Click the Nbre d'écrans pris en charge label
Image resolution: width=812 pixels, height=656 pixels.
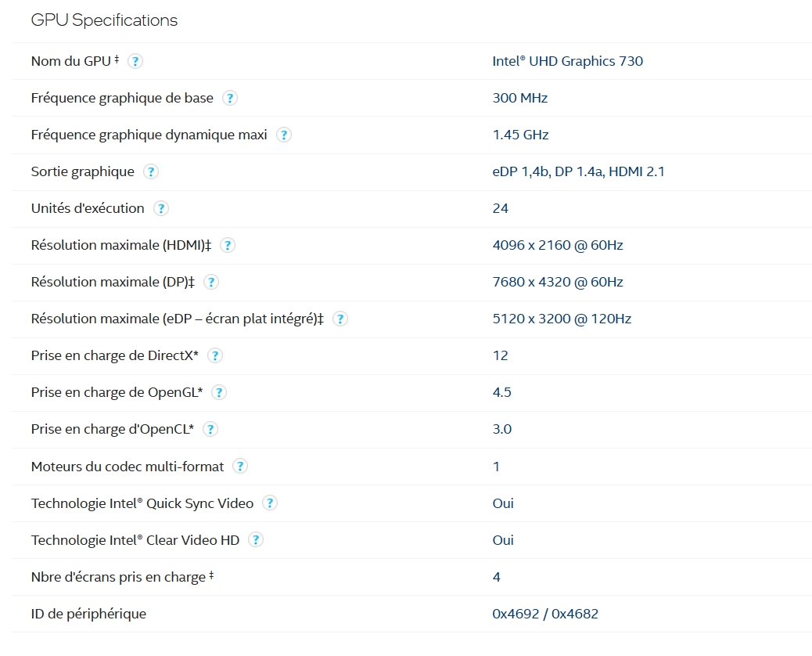tap(117, 577)
